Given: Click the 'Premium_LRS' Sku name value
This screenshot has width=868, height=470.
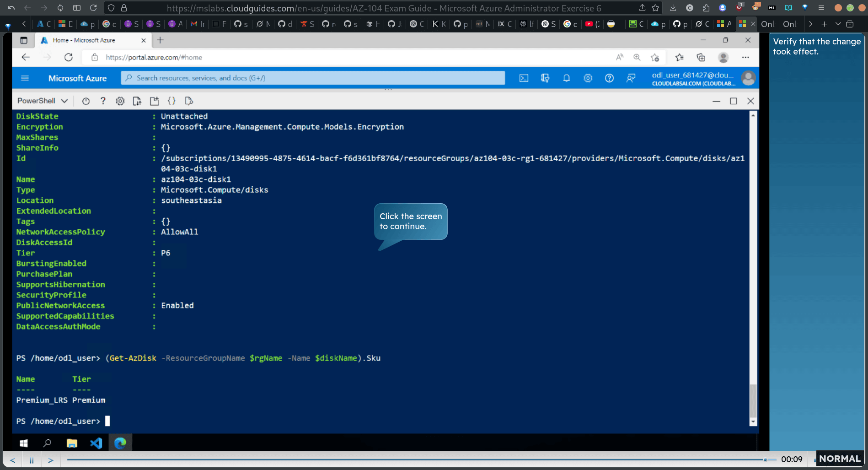Looking at the screenshot, I should point(42,400).
